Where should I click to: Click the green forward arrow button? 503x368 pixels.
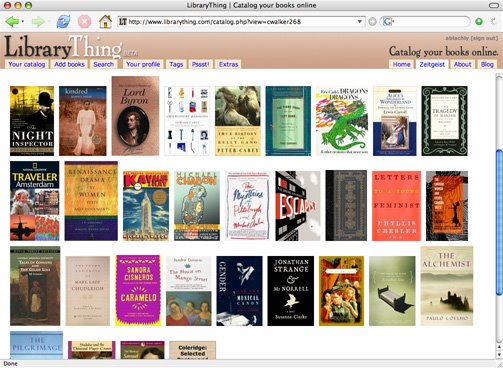point(38,22)
